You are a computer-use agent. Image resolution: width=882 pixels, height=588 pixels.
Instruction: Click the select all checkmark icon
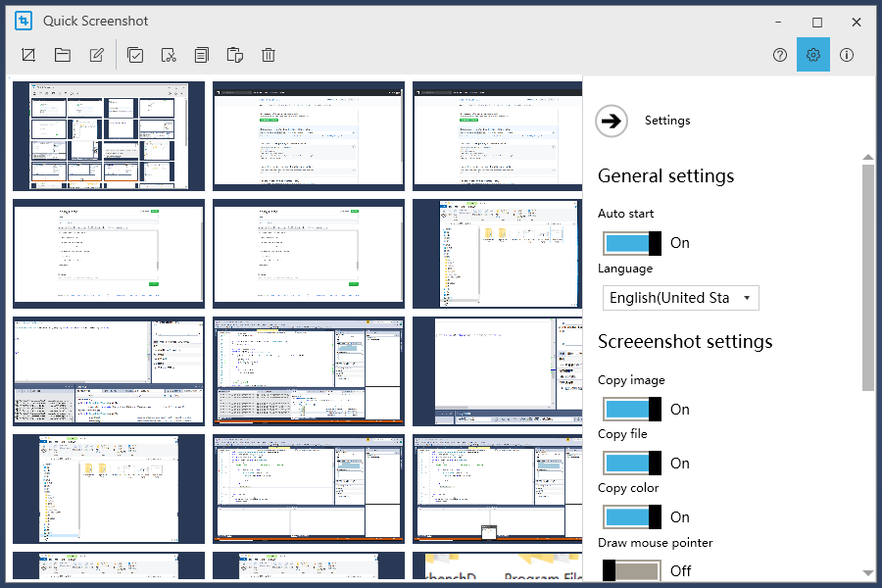[135, 55]
